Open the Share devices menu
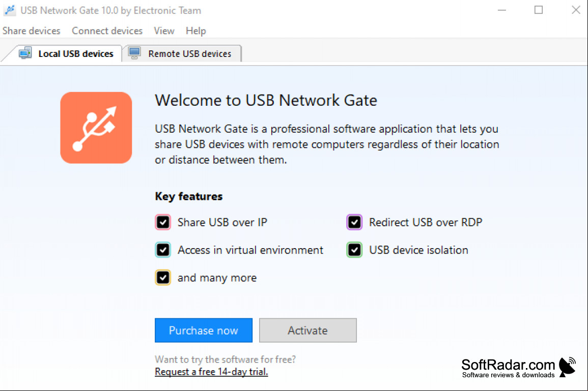The width and height of the screenshot is (588, 391). [x=32, y=31]
